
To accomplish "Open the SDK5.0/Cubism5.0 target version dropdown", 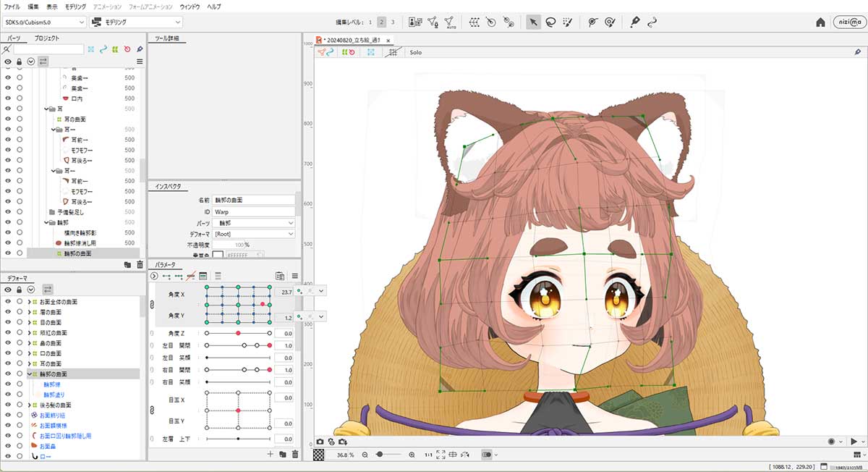I will 44,22.
